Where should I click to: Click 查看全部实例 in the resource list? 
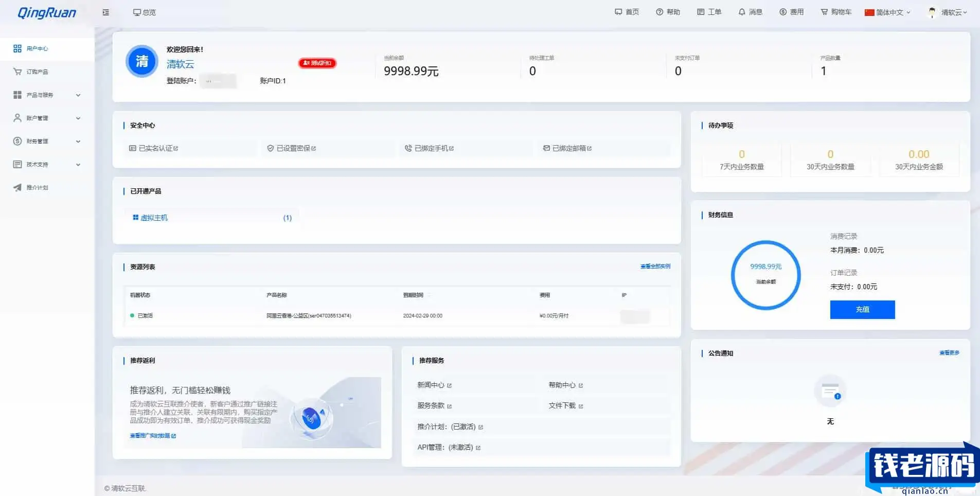[655, 267]
